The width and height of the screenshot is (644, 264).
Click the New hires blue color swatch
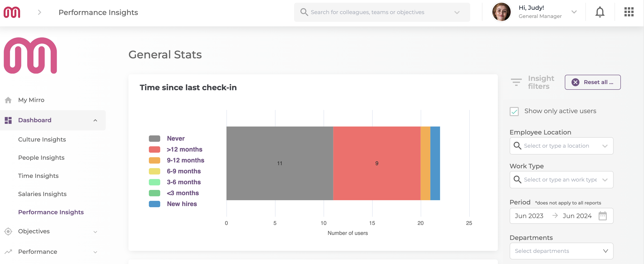point(155,204)
